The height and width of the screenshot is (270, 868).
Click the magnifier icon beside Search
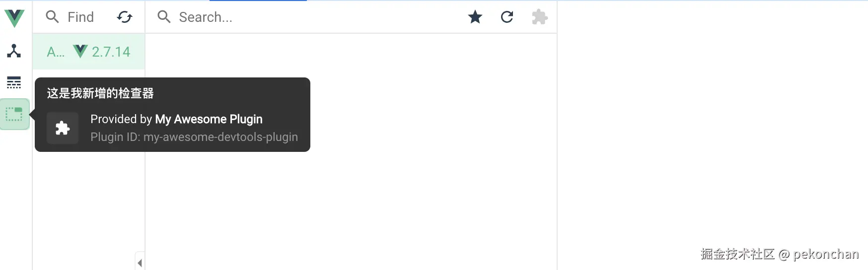point(164,17)
